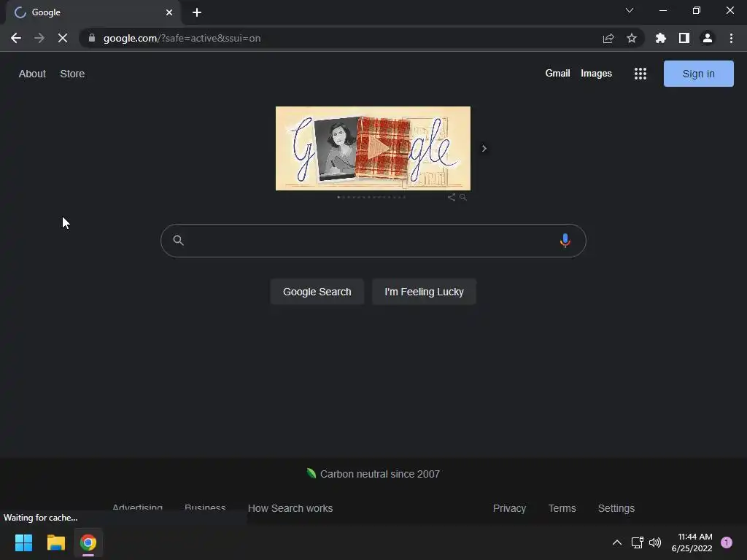
Task: Close the Google tab
Action: point(169,12)
